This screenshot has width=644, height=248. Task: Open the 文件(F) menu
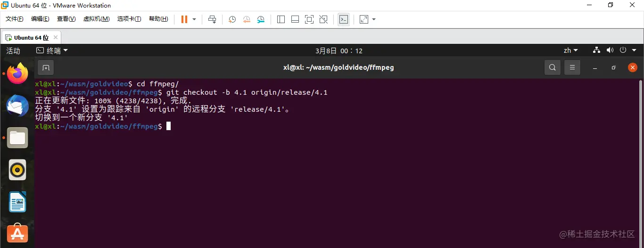[x=14, y=19]
